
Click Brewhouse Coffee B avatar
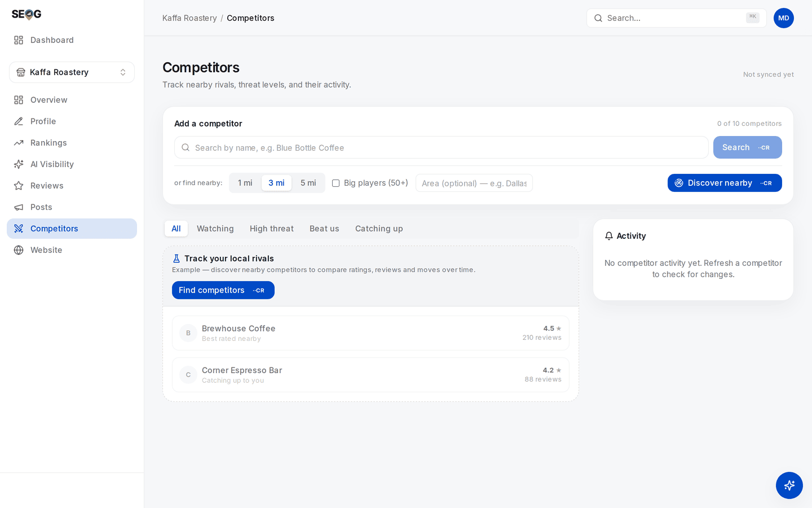coord(188,333)
